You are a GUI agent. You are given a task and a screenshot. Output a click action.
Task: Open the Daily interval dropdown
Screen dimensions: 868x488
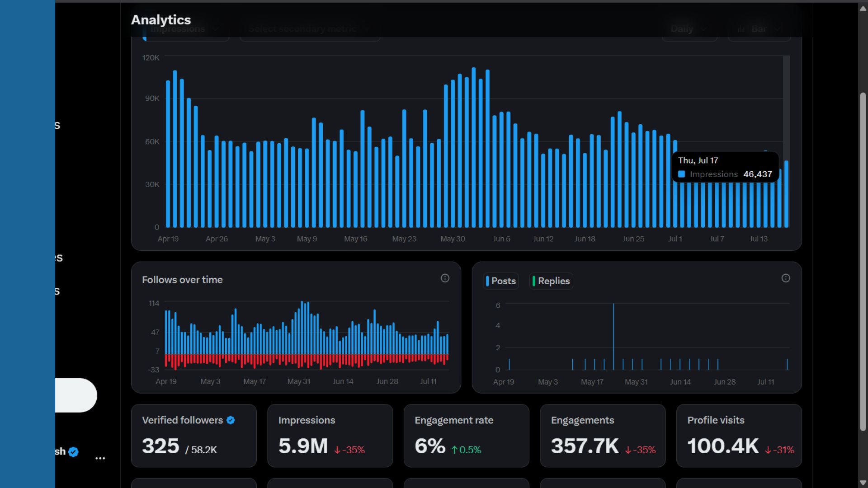click(x=689, y=29)
